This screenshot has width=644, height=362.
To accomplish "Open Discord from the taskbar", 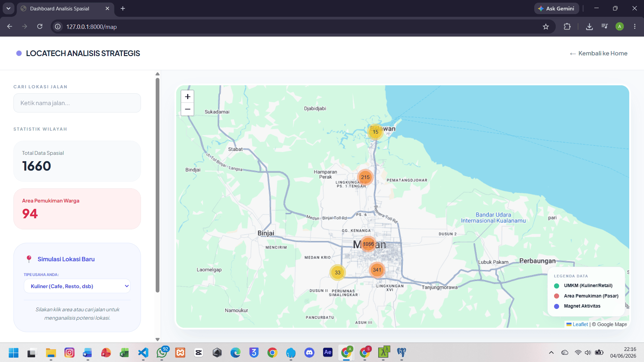I will 309,353.
